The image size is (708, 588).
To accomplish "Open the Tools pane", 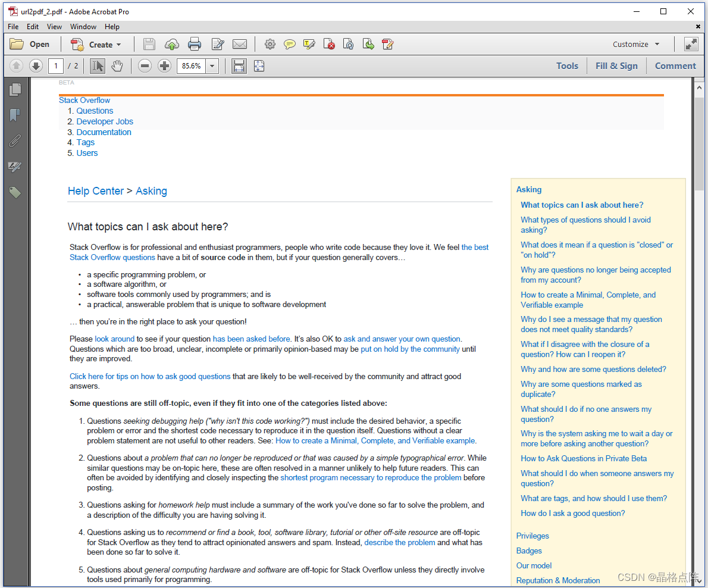I will point(567,66).
